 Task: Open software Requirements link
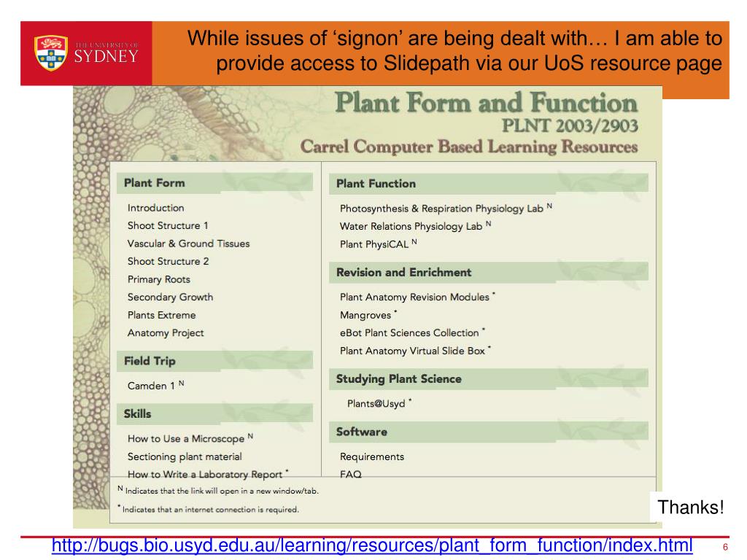371,456
